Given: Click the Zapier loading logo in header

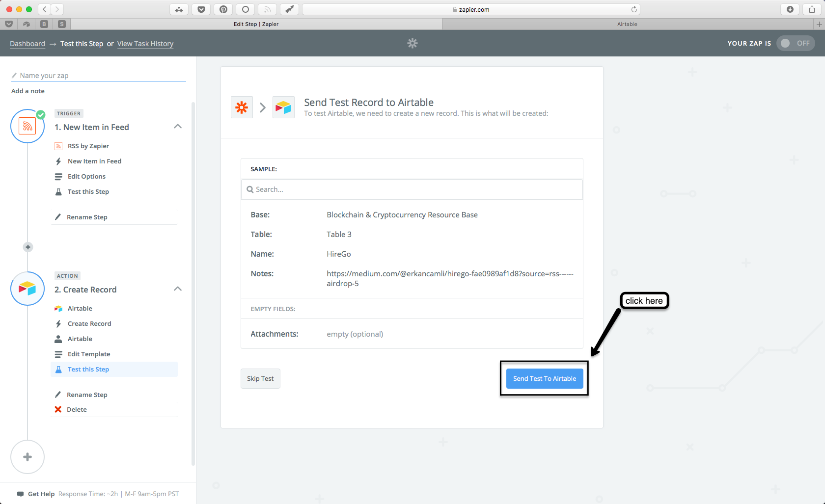Looking at the screenshot, I should point(412,43).
